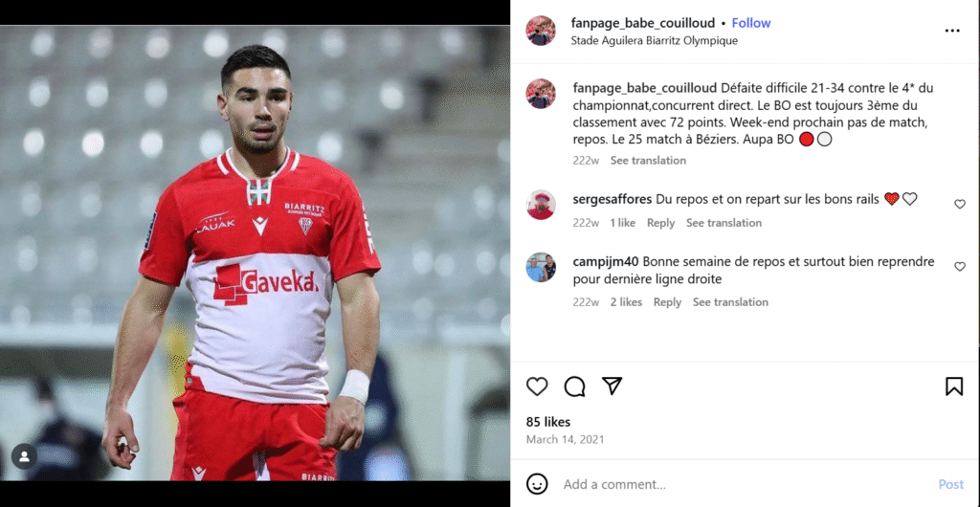Open the emoji picker smiley icon
This screenshot has height=507, width=980.
point(538,484)
